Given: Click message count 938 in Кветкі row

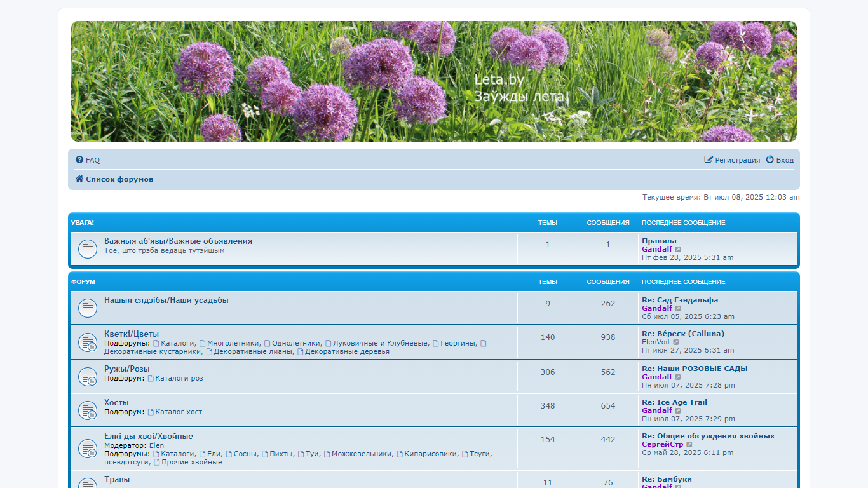Looking at the screenshot, I should tap(608, 338).
